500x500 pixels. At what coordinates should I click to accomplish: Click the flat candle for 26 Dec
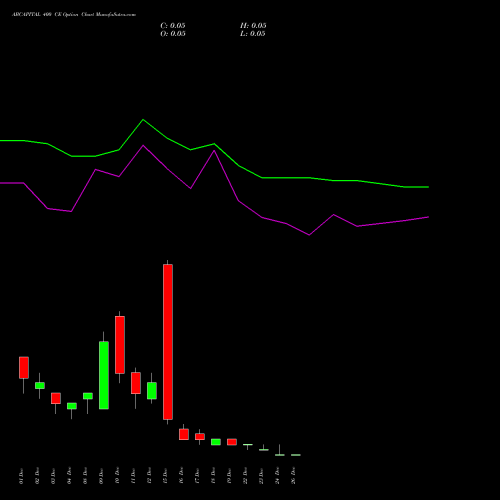296,455
